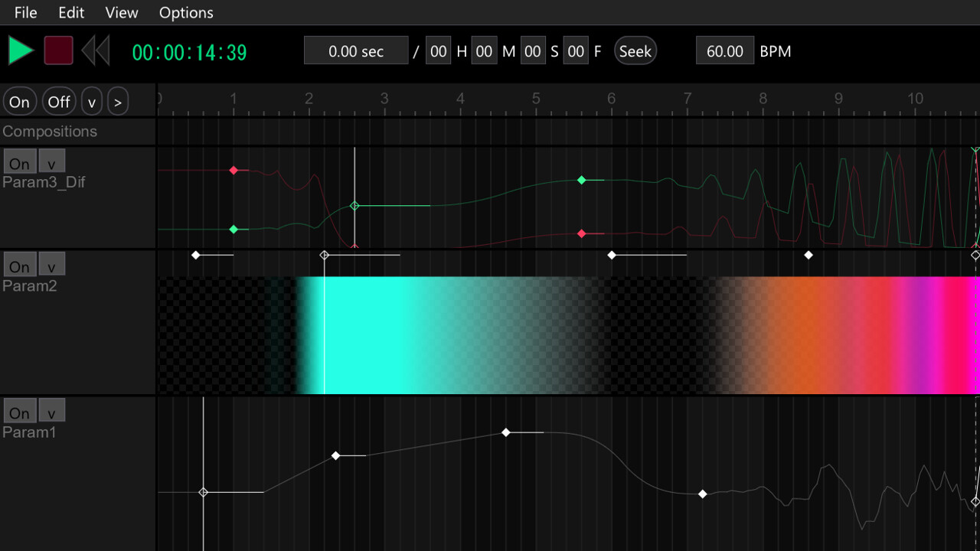Click the rewind double-arrow icon
The image size is (980, 551).
pyautogui.click(x=96, y=51)
